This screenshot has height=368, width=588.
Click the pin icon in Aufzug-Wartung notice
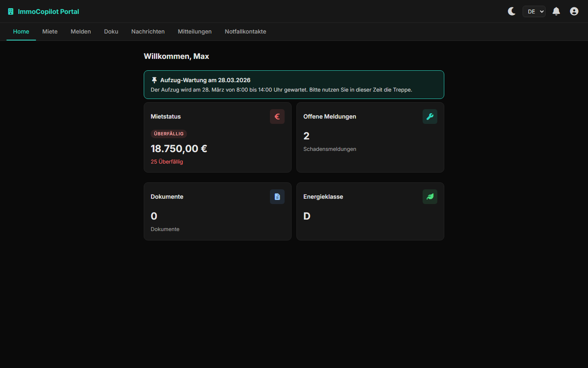coord(154,80)
